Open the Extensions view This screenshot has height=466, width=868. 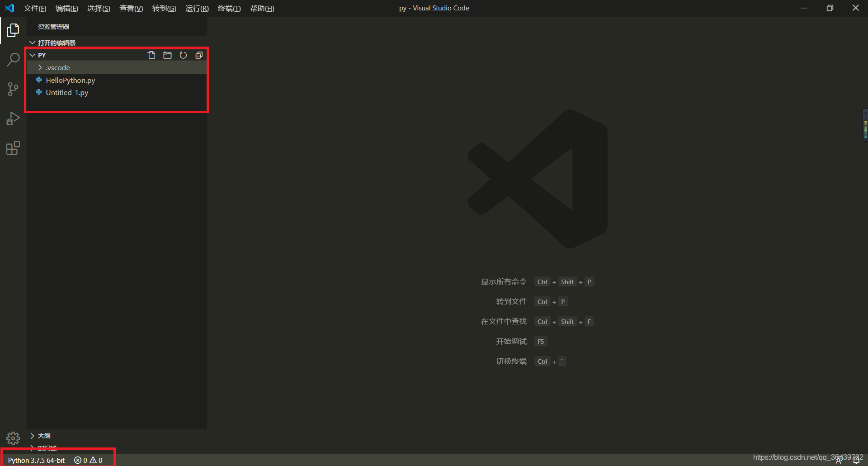[13, 148]
